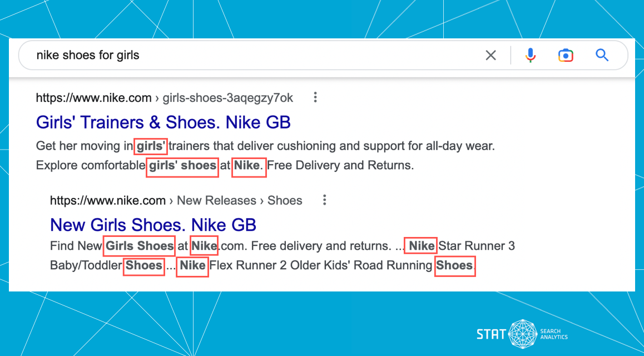Viewport: 644px width, 356px height.
Task: Select the New Releases breadcrumb item
Action: pos(216,200)
